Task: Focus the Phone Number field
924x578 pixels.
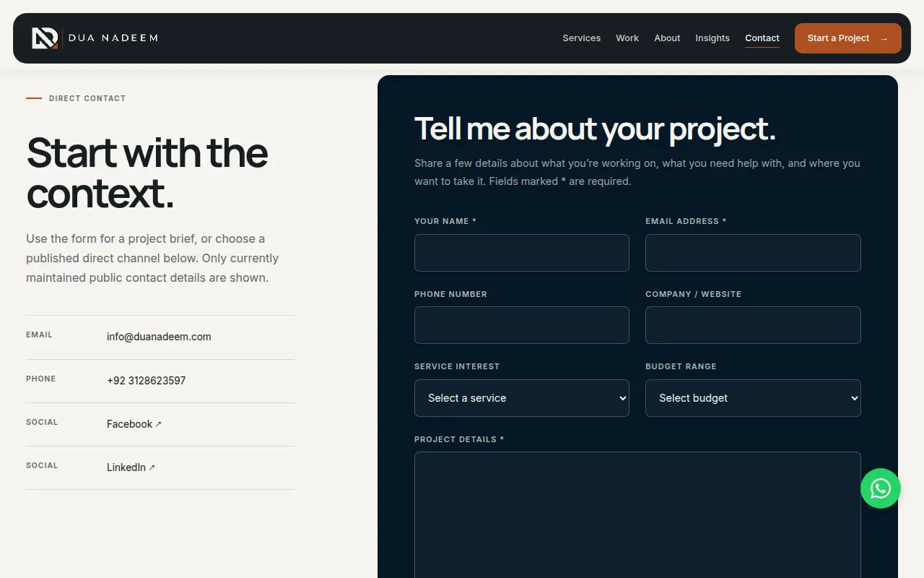Action: tap(522, 325)
